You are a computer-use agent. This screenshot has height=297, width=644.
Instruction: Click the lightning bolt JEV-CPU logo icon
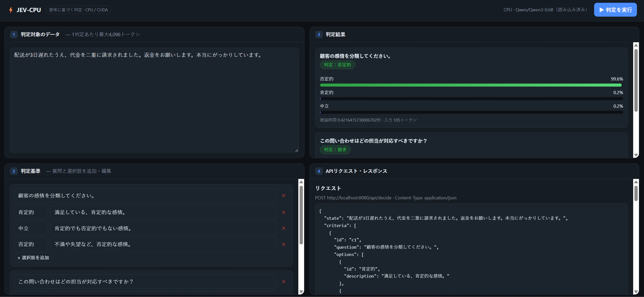point(11,10)
